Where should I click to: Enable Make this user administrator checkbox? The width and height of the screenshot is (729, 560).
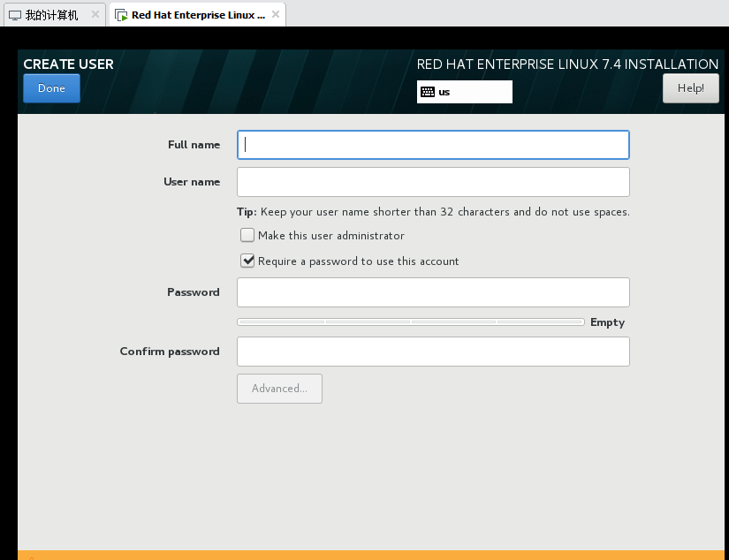247,235
